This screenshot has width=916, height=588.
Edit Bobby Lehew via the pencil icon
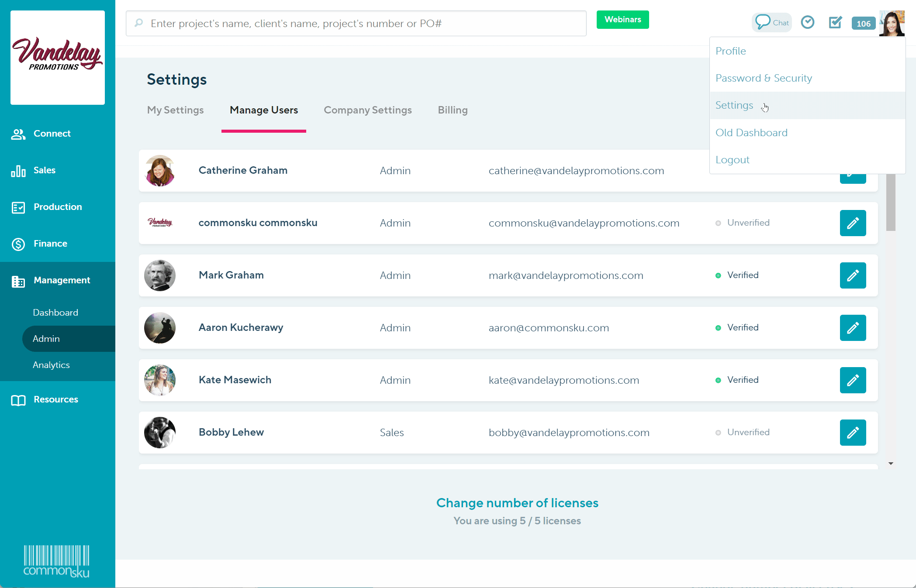(853, 433)
